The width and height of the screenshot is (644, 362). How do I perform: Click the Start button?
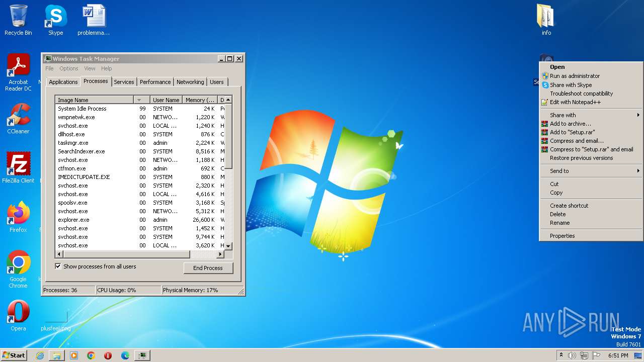[14, 355]
